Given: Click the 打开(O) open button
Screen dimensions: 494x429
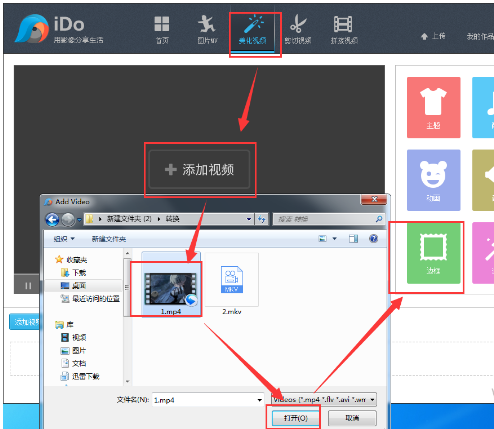Looking at the screenshot, I should click(x=295, y=418).
